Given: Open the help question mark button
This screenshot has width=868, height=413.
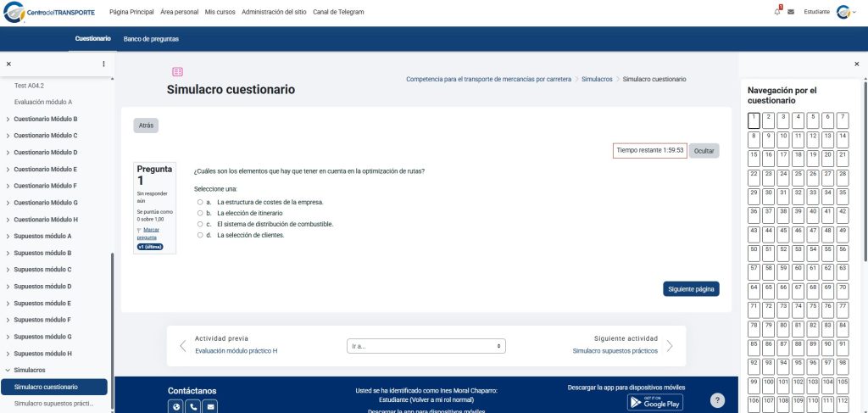Looking at the screenshot, I should coord(717,401).
